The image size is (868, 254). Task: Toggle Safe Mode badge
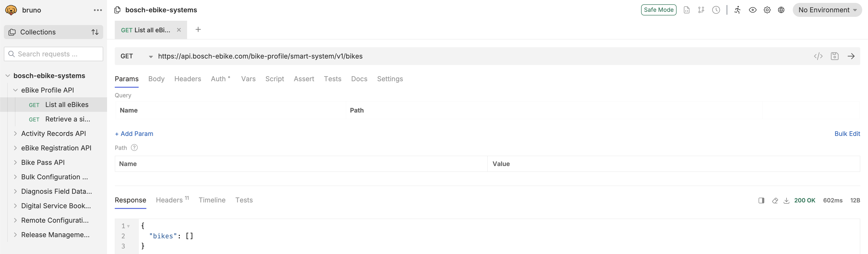pos(658,10)
